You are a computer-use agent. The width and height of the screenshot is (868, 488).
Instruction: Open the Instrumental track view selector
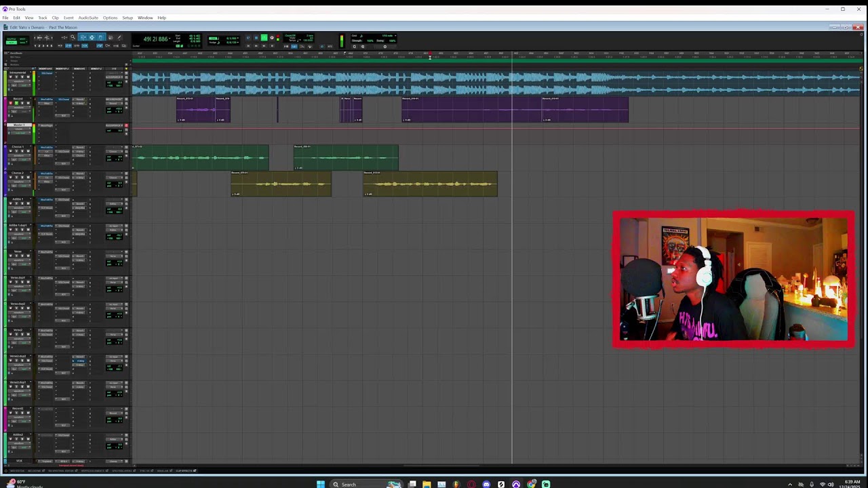[19, 81]
